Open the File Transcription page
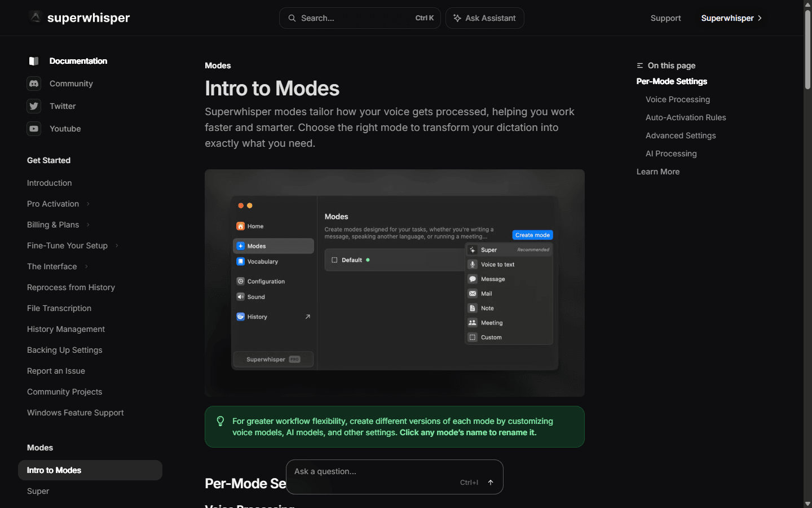 (x=59, y=308)
